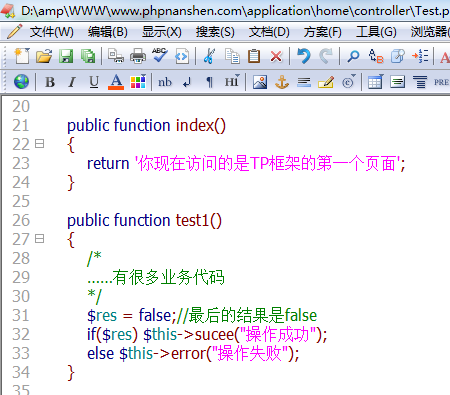Run spell check with ABC icon
The image size is (450, 395).
point(160,55)
